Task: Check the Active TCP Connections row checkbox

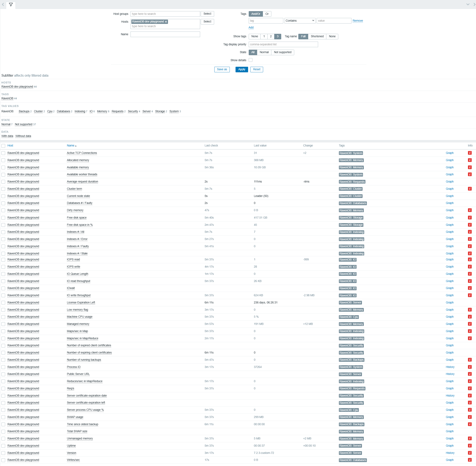Action: 3,153
